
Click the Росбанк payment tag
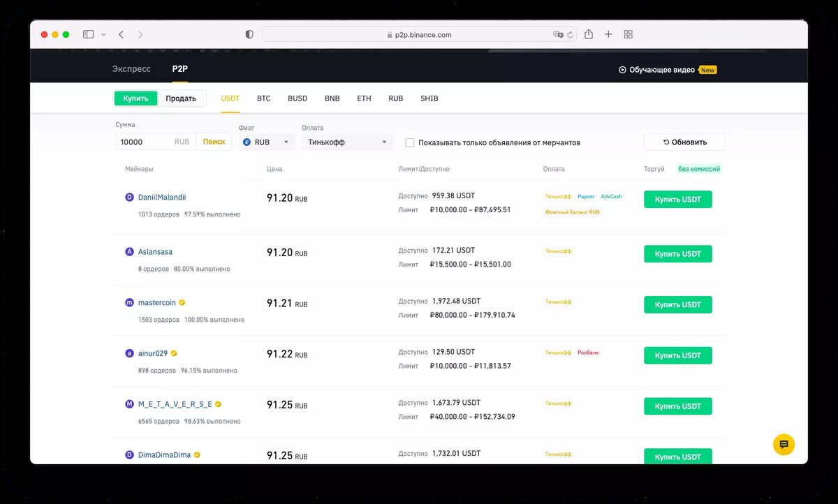pyautogui.click(x=588, y=353)
